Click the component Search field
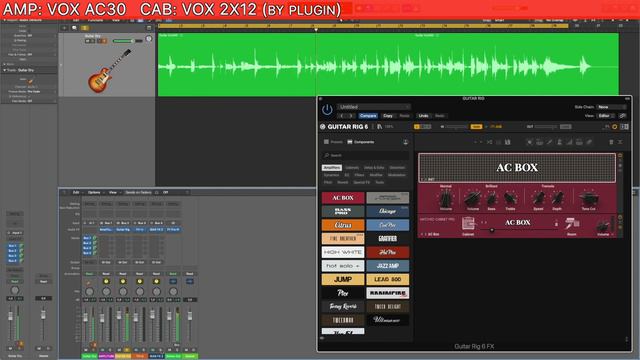Viewport: 640px width, 360px height. point(366,156)
